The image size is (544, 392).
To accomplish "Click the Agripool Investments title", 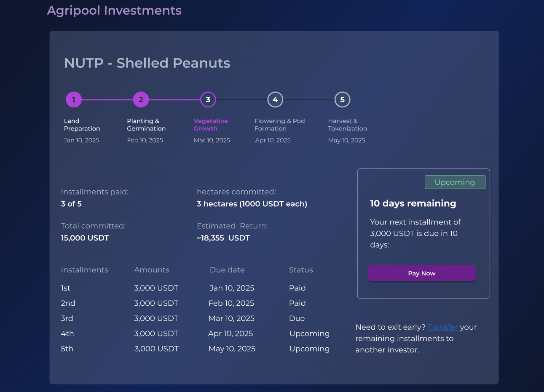I will point(114,11).
